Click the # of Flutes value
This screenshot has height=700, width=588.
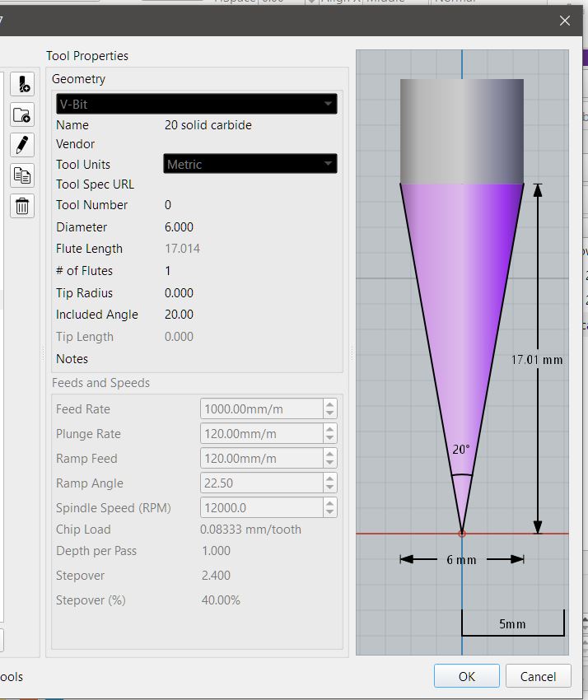click(169, 271)
